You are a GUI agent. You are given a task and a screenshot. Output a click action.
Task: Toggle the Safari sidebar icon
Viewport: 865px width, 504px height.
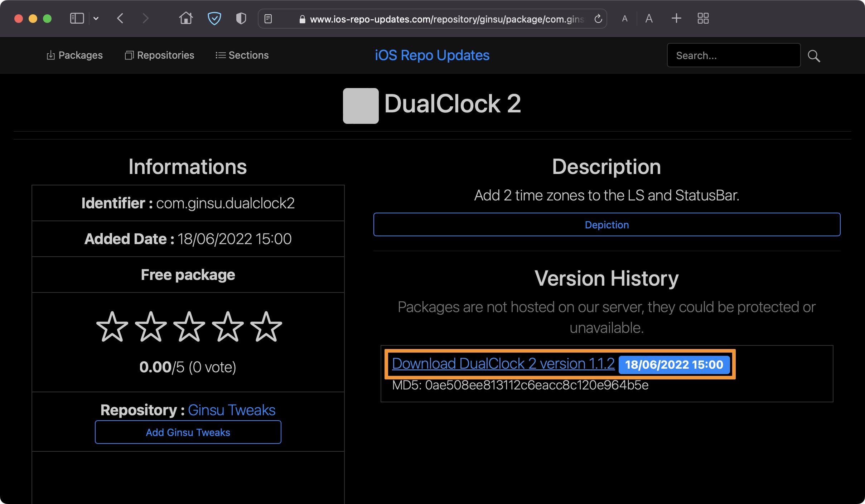77,18
